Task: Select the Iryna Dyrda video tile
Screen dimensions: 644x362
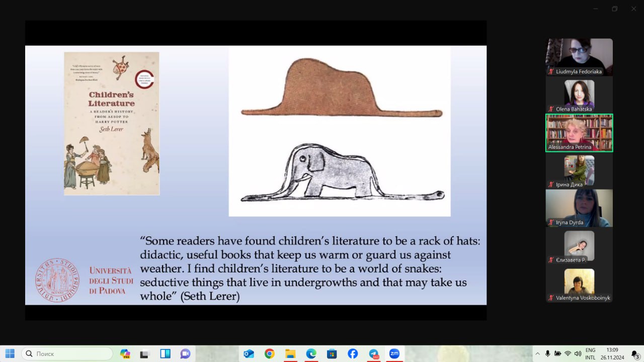Action: [579, 208]
